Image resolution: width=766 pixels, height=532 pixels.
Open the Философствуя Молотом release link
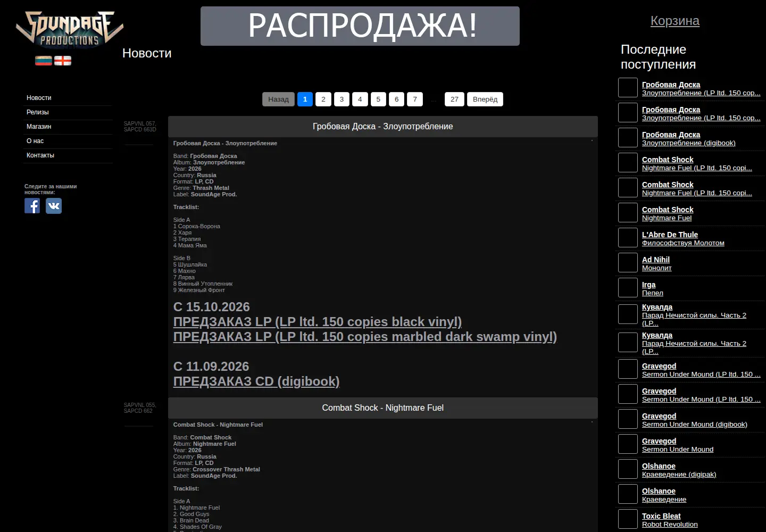pyautogui.click(x=683, y=243)
